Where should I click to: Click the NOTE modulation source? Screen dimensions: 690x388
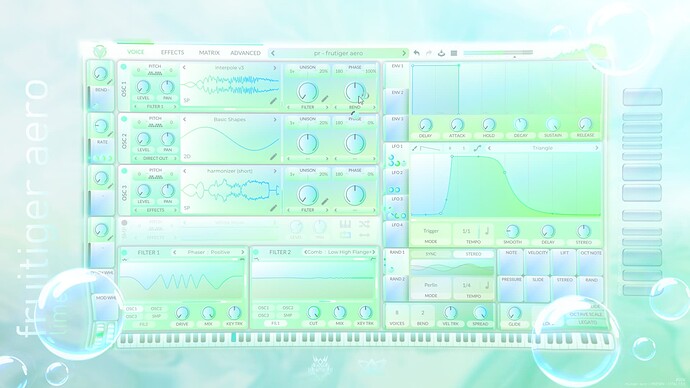[x=511, y=262]
